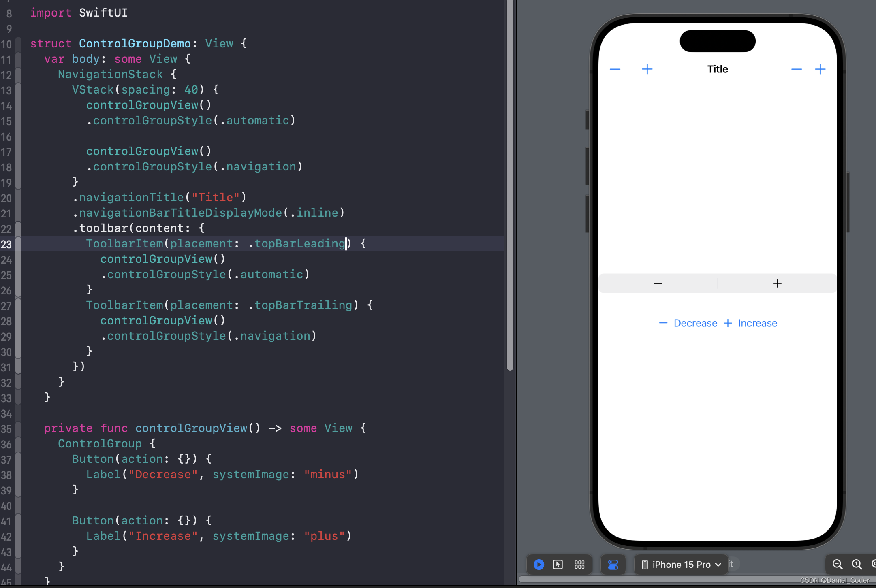Select the library browser icon
Viewport: 876px width, 588px height.
click(579, 565)
